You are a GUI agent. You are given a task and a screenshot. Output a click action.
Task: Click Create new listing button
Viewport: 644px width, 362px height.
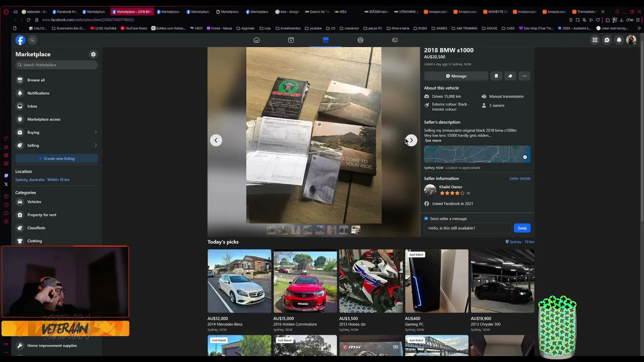click(x=56, y=158)
